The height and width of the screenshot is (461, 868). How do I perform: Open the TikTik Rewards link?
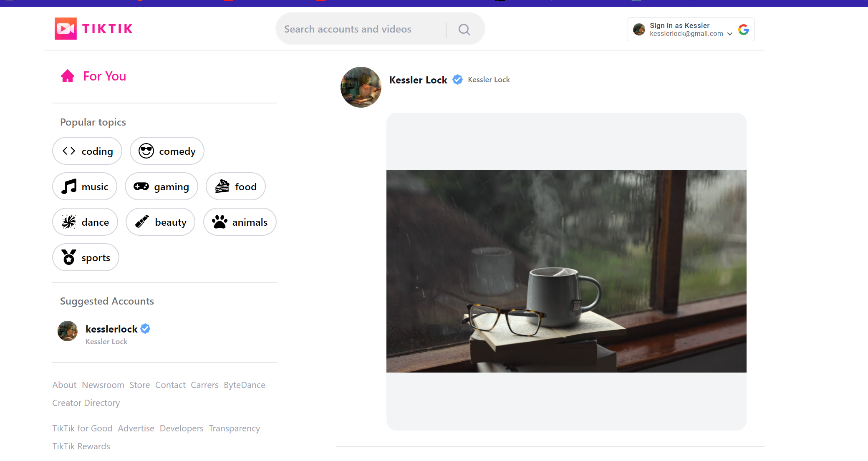(81, 446)
